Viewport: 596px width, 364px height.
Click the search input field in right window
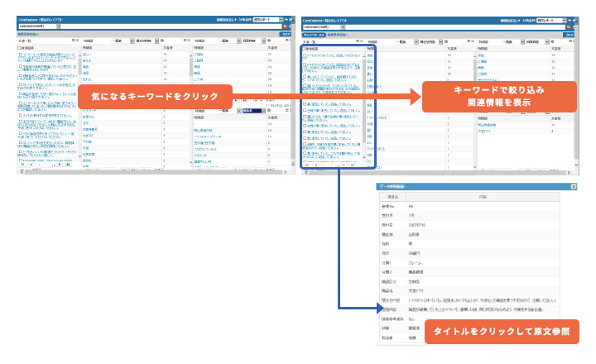click(x=430, y=26)
